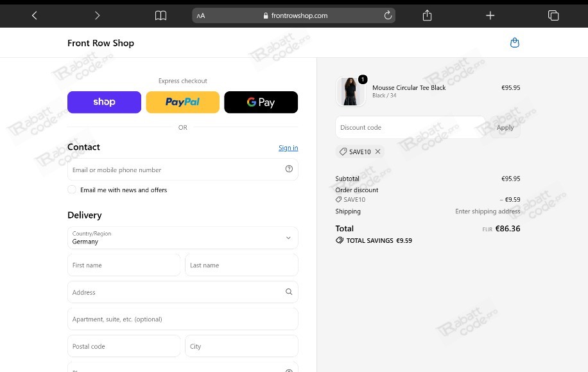Follow the Sign in link

tap(288, 148)
